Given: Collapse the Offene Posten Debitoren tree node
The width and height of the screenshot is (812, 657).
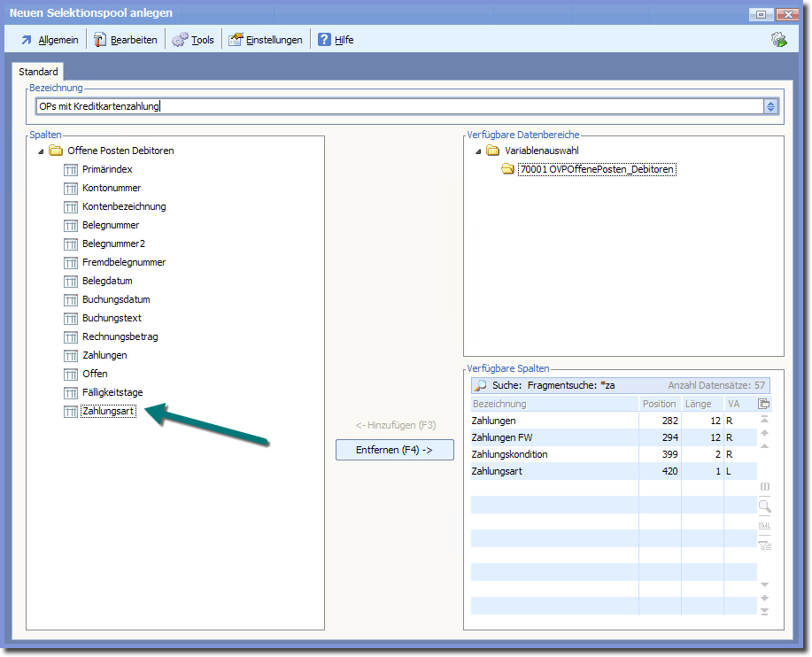Looking at the screenshot, I should click(x=41, y=151).
